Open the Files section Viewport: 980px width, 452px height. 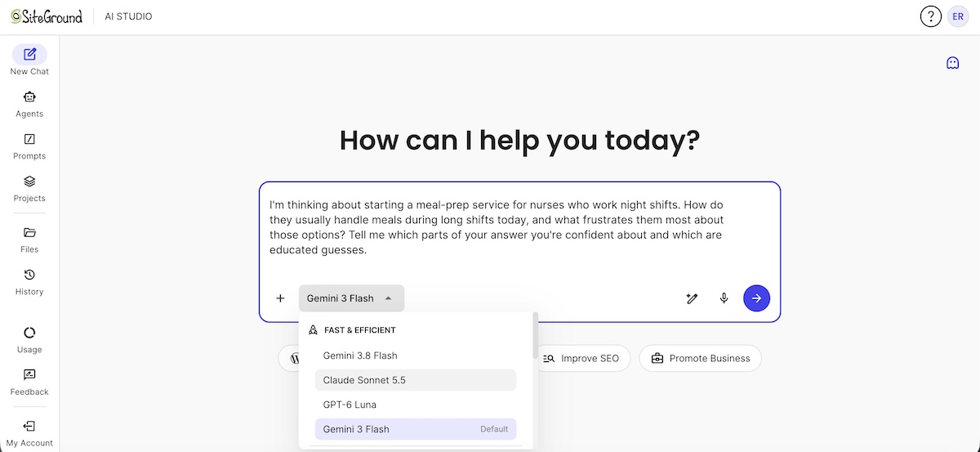coord(29,239)
